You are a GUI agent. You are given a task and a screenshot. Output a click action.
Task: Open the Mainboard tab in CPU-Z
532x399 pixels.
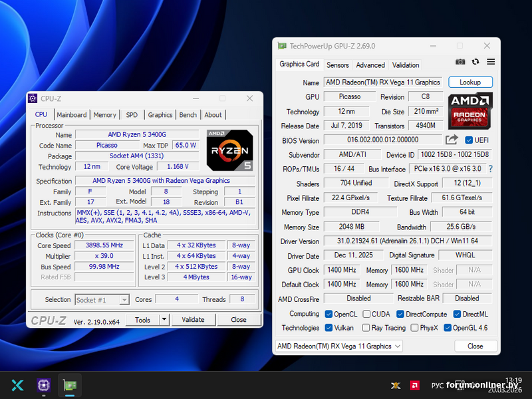(71, 115)
